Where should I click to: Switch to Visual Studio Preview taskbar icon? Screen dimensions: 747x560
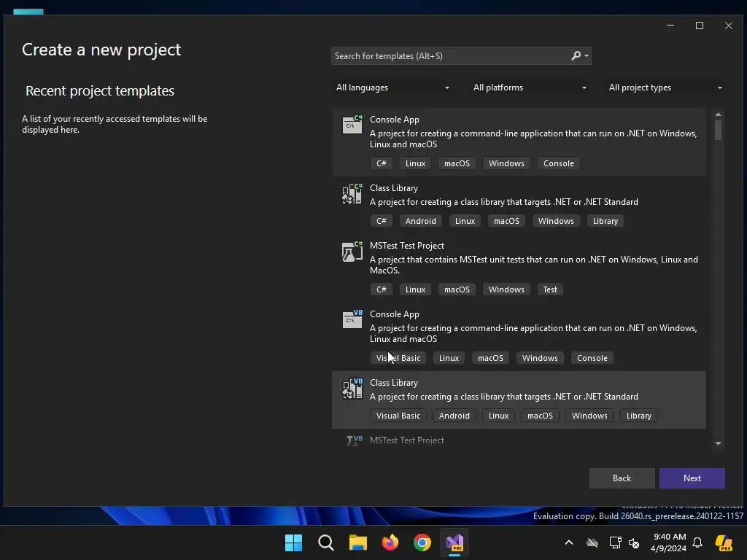point(454,542)
